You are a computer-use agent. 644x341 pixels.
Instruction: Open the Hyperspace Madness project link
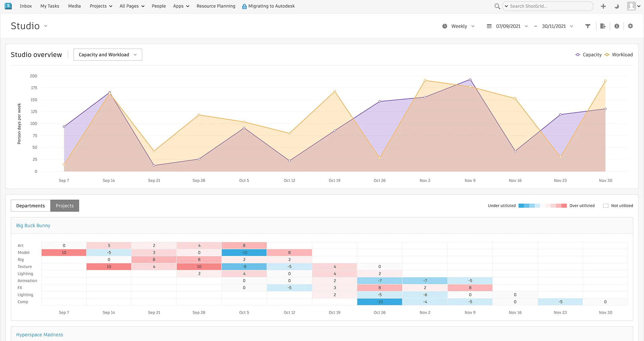[x=40, y=335]
